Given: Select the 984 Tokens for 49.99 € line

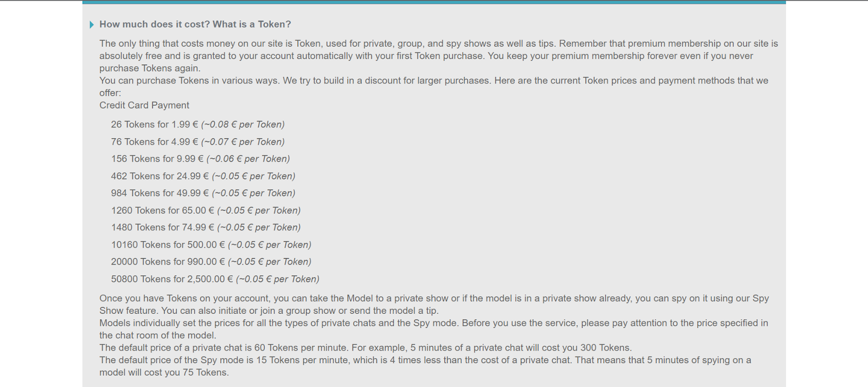Looking at the screenshot, I should (x=203, y=193).
